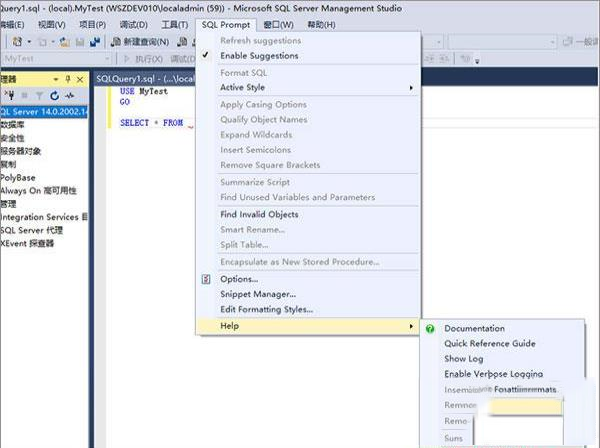Expand the Help submenu arrow
600x448 pixels.
pyautogui.click(x=411, y=326)
